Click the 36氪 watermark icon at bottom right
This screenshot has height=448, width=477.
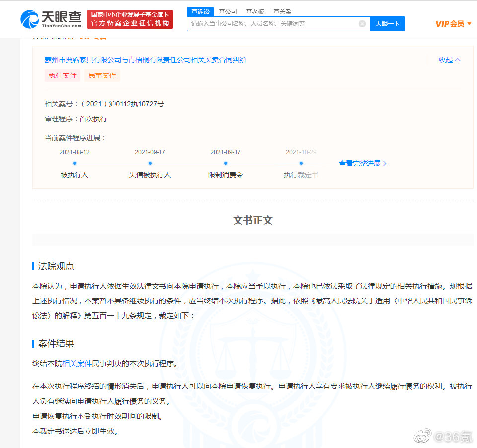pyautogui.click(x=423, y=435)
